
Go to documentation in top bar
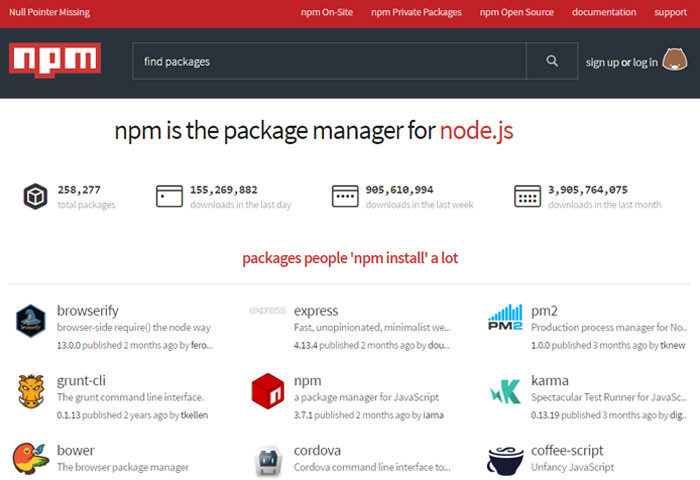tap(604, 13)
